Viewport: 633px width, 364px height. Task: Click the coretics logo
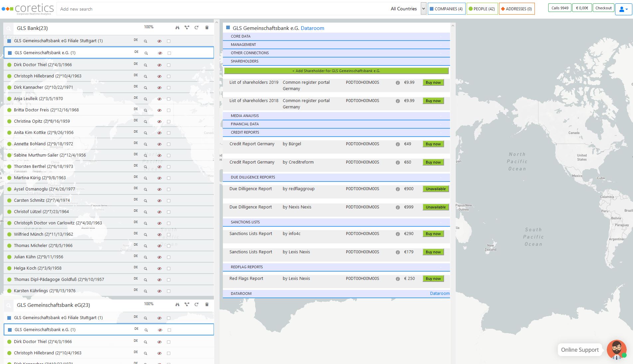28,9
